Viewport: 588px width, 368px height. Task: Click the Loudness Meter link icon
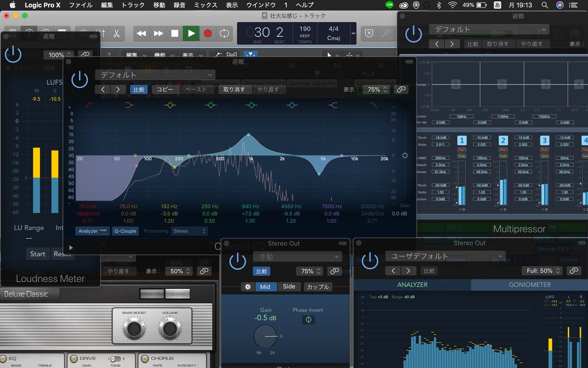click(85, 55)
